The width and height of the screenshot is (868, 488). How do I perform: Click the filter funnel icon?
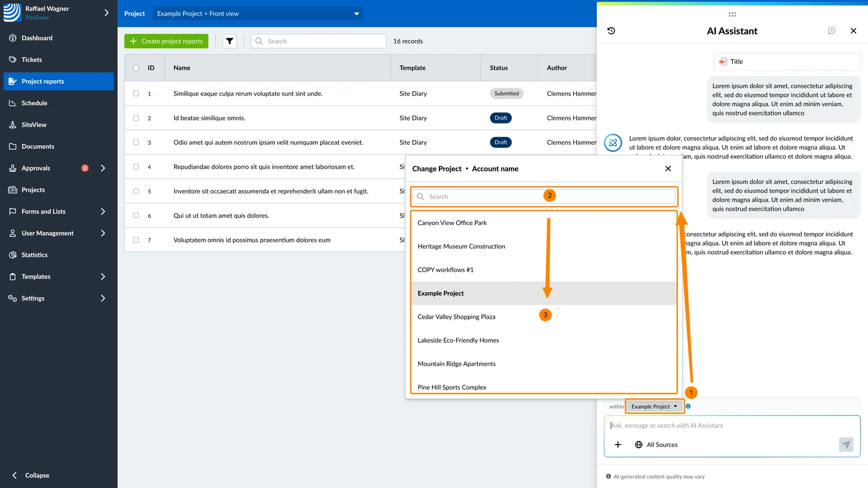pyautogui.click(x=229, y=41)
